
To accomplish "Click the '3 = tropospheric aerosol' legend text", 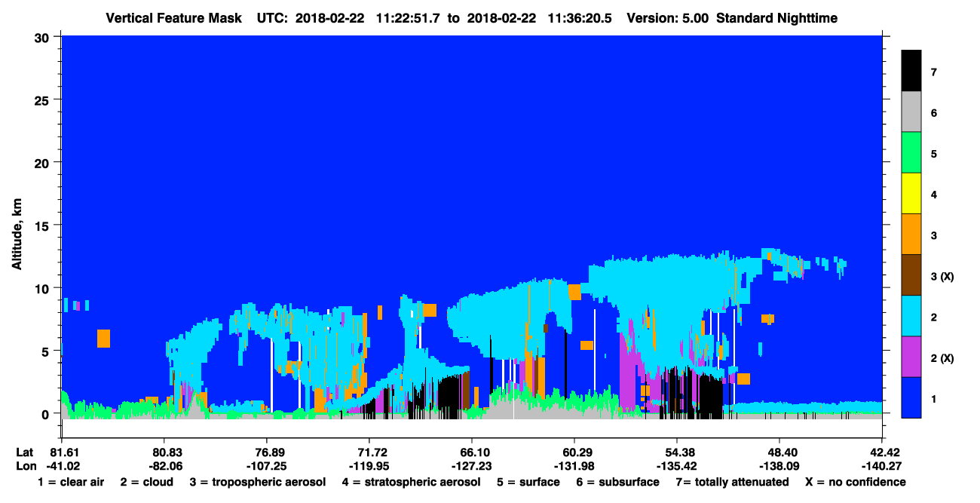I will click(258, 482).
